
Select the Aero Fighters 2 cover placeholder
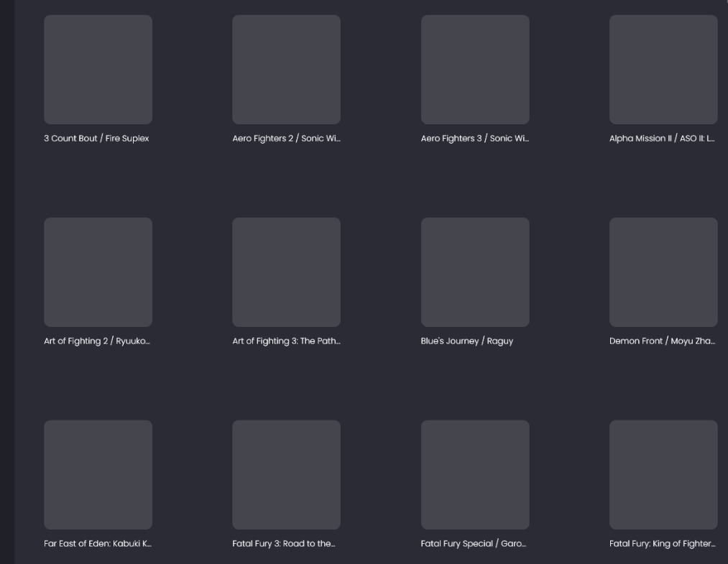287,70
